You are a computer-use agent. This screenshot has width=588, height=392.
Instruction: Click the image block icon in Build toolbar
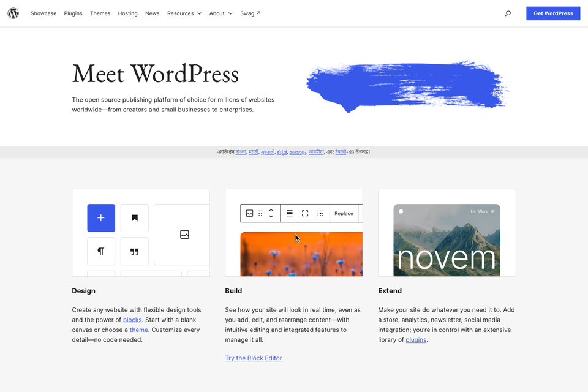(x=249, y=213)
